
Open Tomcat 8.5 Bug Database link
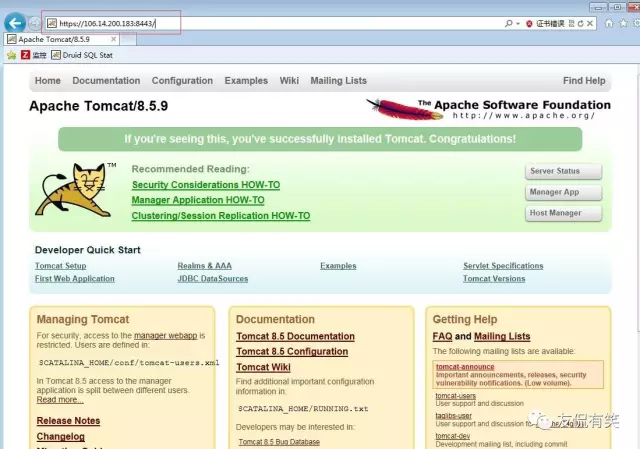click(x=279, y=442)
